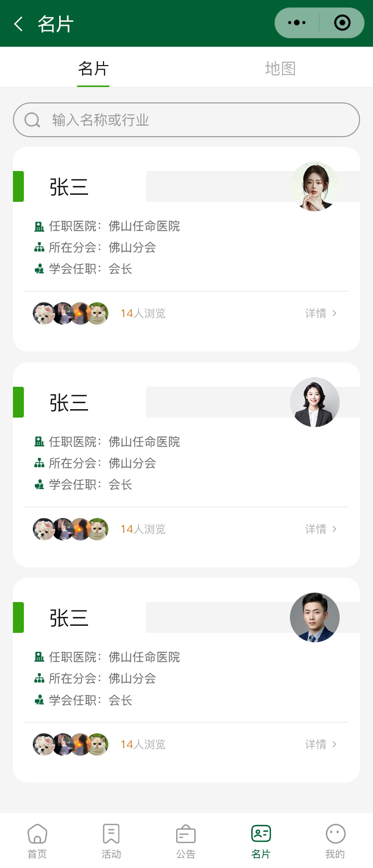Open the 活动 activities tab
Viewport: 373px width, 868px height.
tap(111, 840)
